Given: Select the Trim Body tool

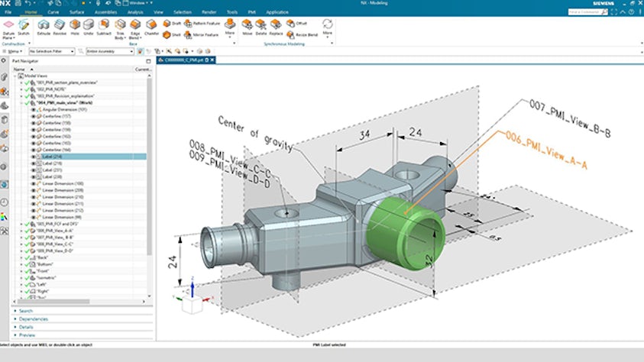Looking at the screenshot, I should [120, 29].
